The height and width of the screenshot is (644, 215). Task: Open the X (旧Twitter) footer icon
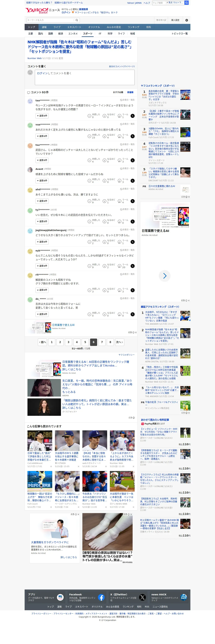point(142,598)
